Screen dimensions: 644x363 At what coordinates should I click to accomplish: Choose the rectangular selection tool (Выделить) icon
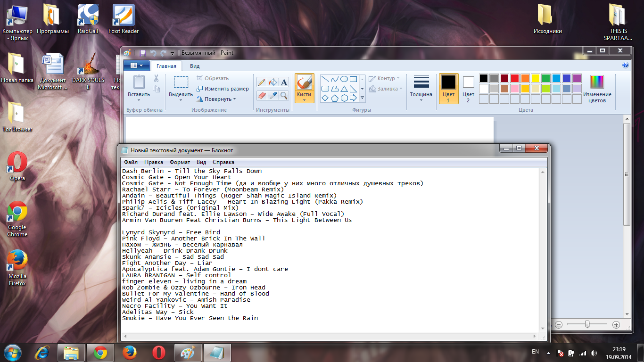coord(181,82)
